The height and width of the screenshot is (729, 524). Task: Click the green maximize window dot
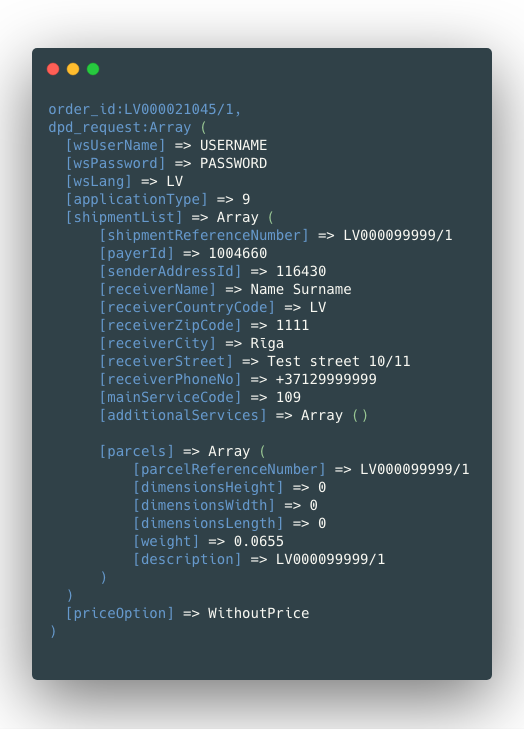(93, 69)
